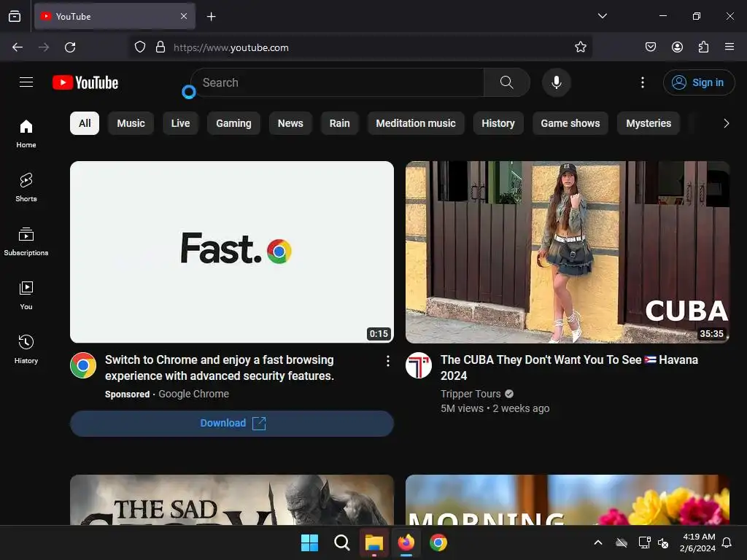The height and width of the screenshot is (560, 747).
Task: Open the YouTube guide hamburger menu
Action: [26, 82]
